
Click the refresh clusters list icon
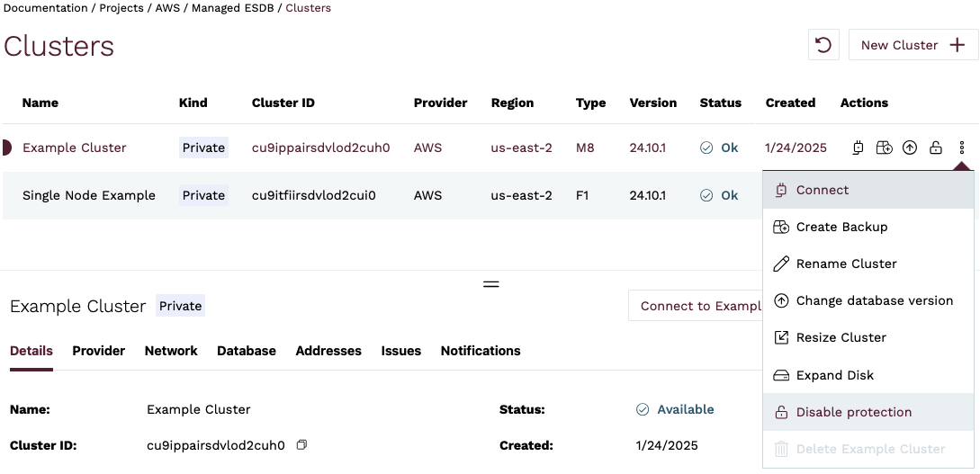[823, 45]
